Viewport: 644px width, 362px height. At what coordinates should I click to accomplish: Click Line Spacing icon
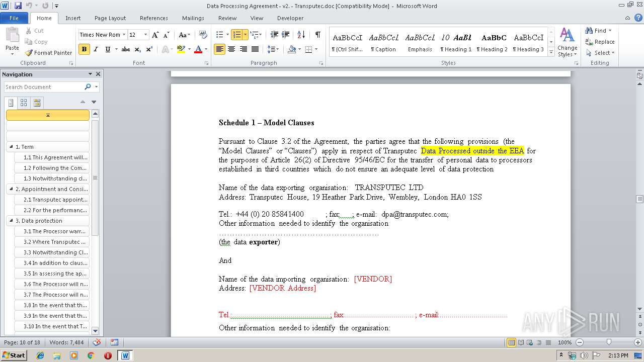pos(271,49)
